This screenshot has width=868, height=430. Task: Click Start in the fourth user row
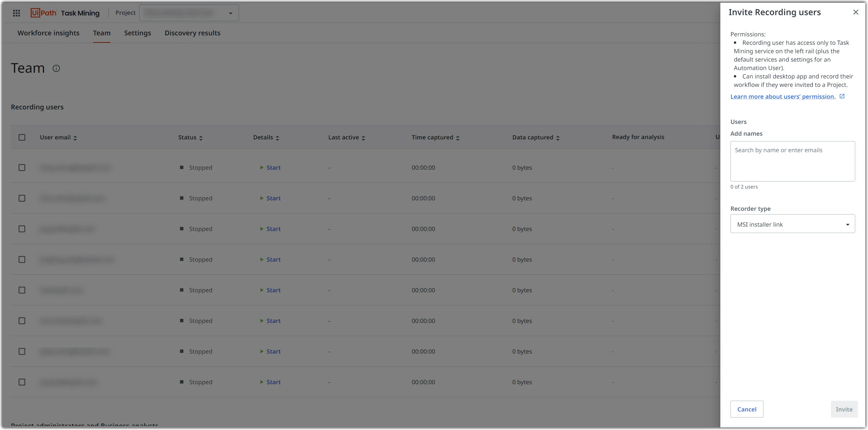(x=270, y=260)
